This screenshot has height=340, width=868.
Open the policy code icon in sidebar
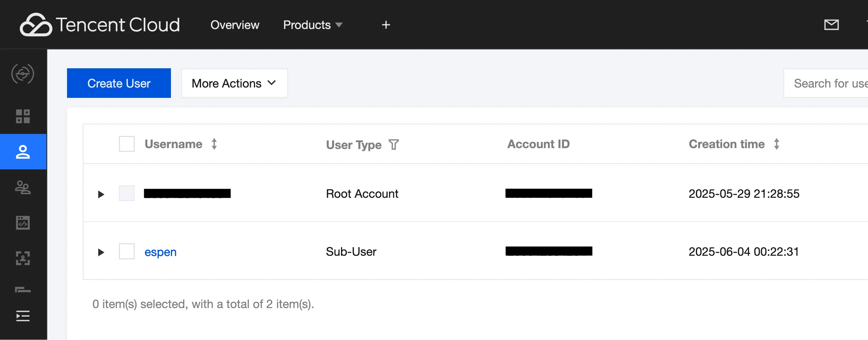tap(22, 223)
